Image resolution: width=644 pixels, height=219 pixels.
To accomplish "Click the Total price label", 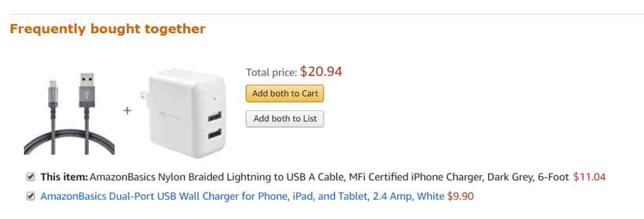I will 271,73.
